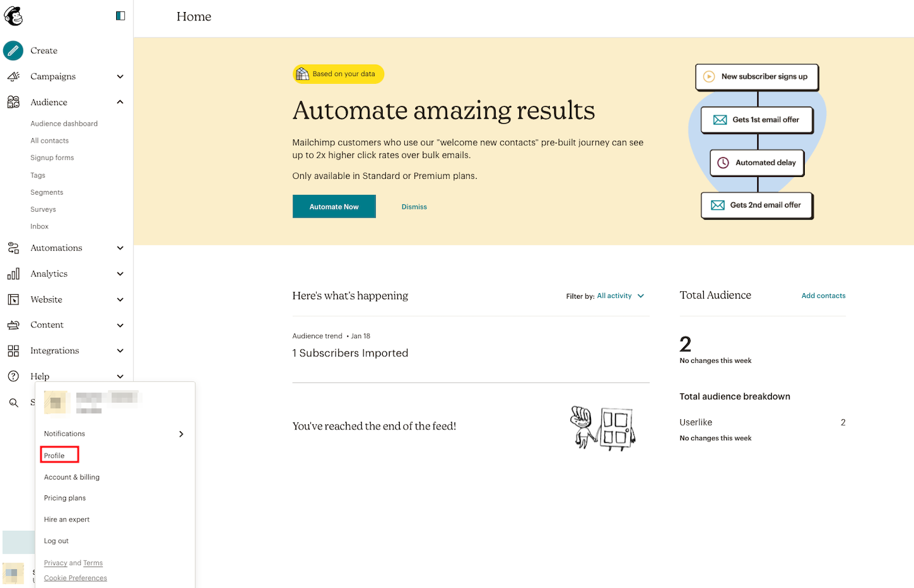Open Surveys under Audience
914x588 pixels.
point(43,209)
